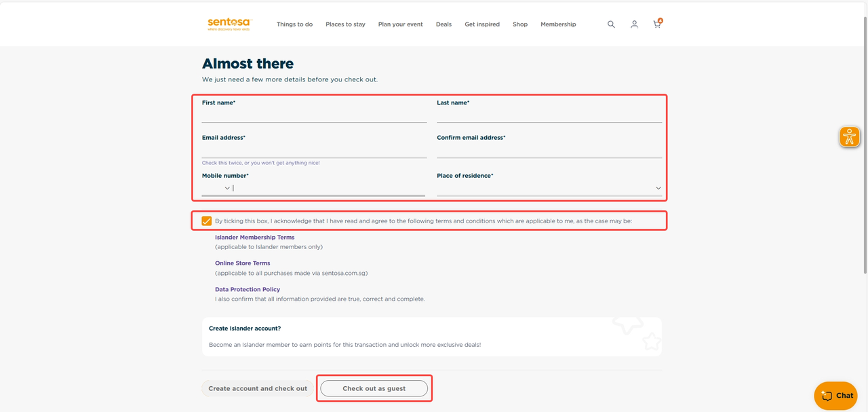
Task: Open the Plan your event menu
Action: [400, 24]
